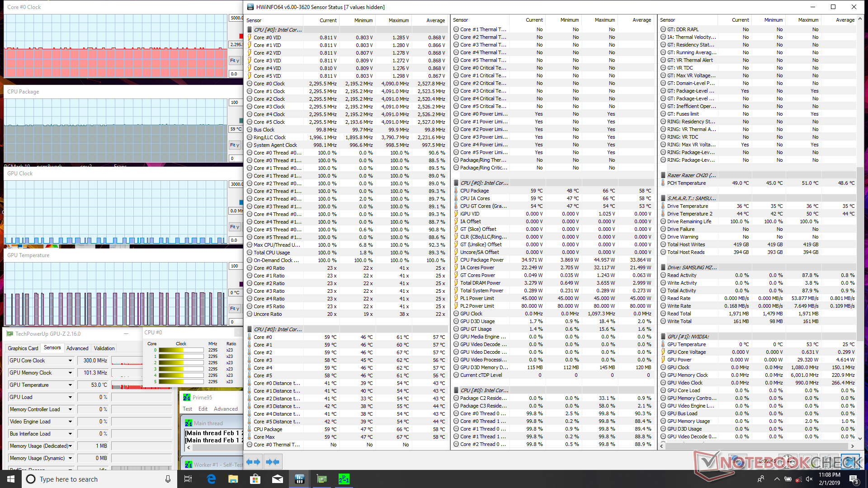This screenshot has height=488, width=868.
Task: Select the GPU Core Voltage sensor row
Action: (758, 352)
